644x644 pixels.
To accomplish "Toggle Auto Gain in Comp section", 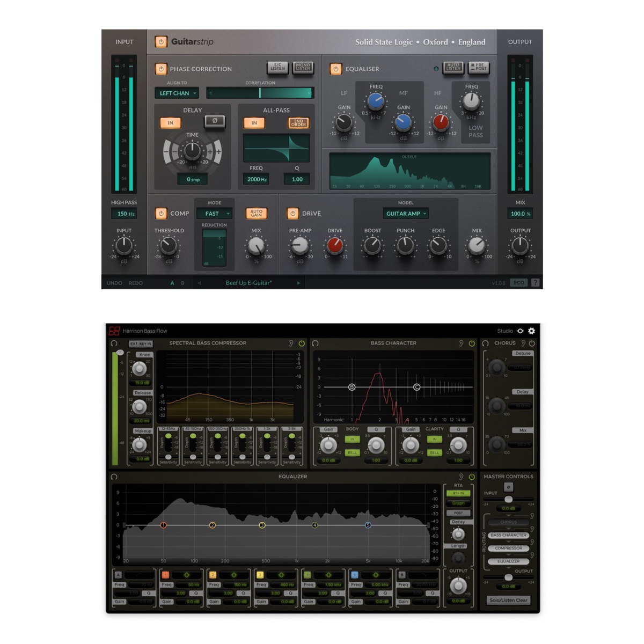I will (x=257, y=213).
